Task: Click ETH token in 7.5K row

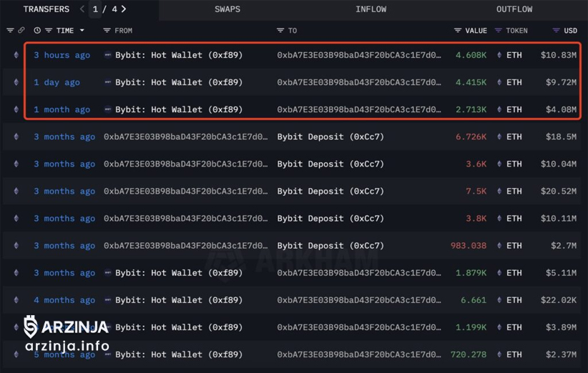Action: tap(514, 192)
